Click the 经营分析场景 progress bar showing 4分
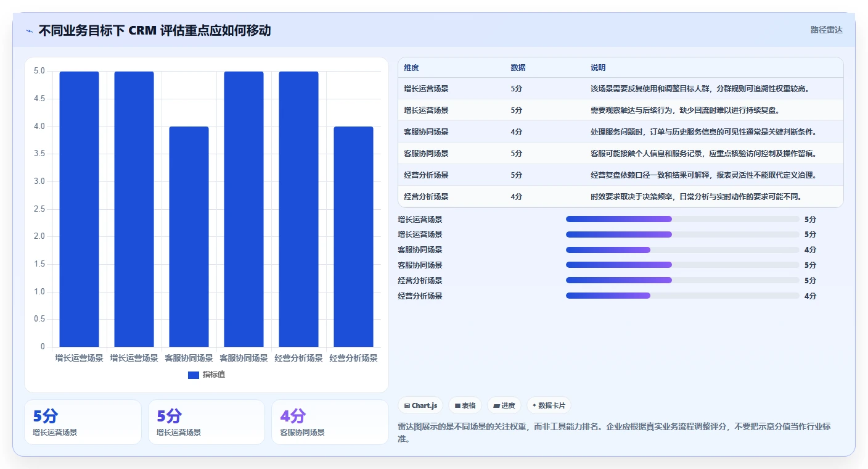Viewport: 868px width, 469px height. pos(682,296)
